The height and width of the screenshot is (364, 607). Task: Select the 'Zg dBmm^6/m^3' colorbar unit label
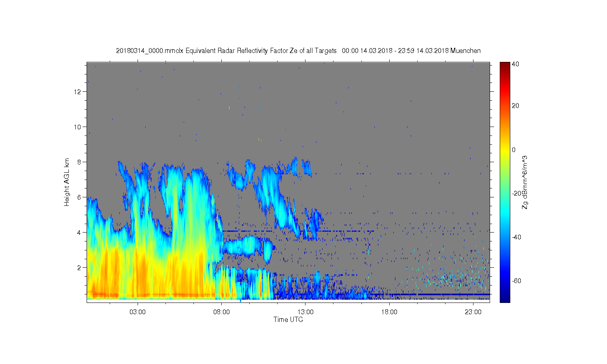(x=525, y=182)
